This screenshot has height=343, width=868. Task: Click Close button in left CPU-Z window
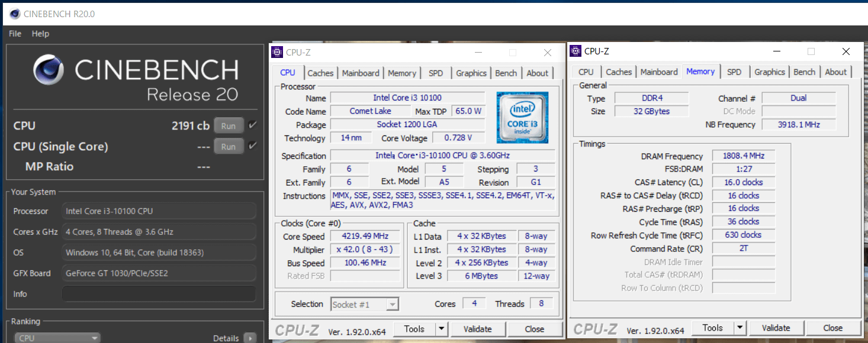click(535, 329)
